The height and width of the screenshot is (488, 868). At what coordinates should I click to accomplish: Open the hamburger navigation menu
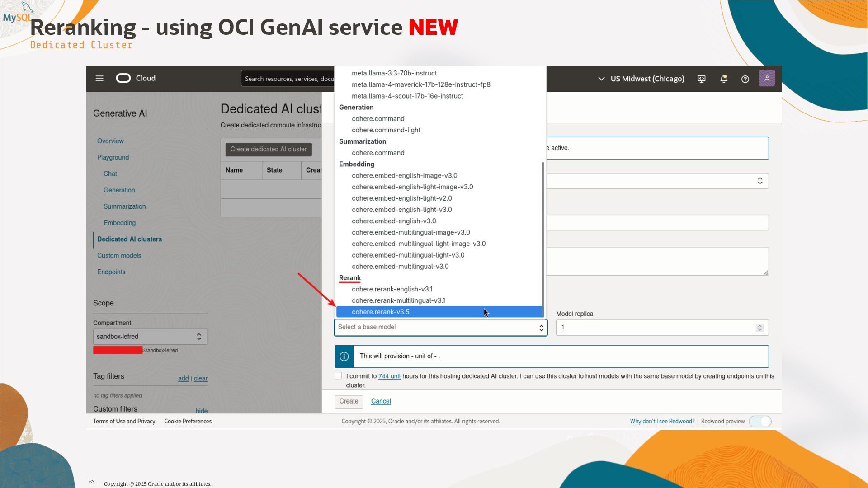point(99,79)
